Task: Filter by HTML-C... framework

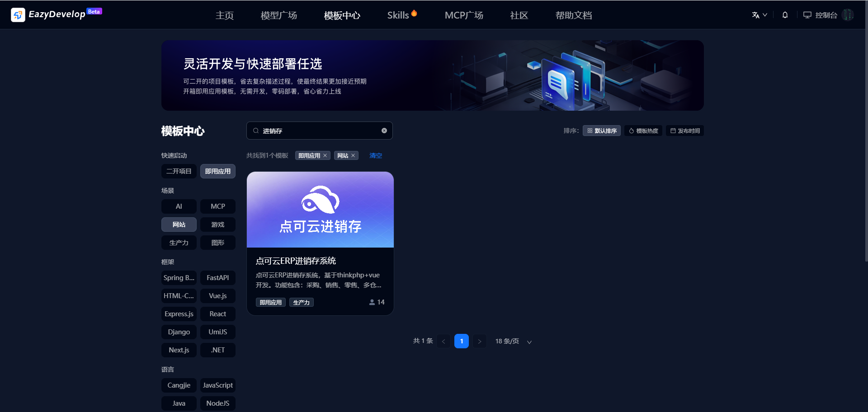Action: pos(179,296)
